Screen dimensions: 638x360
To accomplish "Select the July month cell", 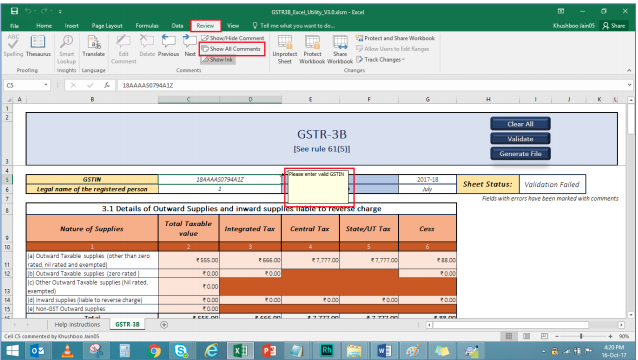I will click(x=427, y=189).
